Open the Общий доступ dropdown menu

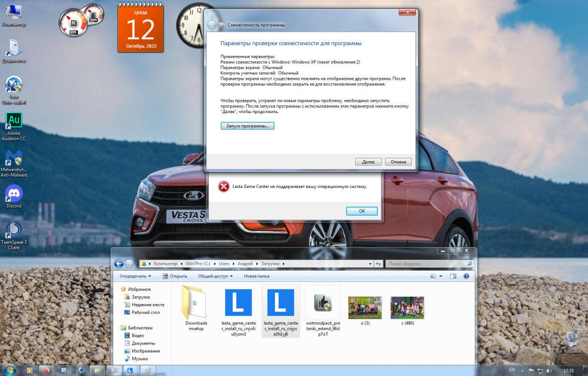[216, 276]
